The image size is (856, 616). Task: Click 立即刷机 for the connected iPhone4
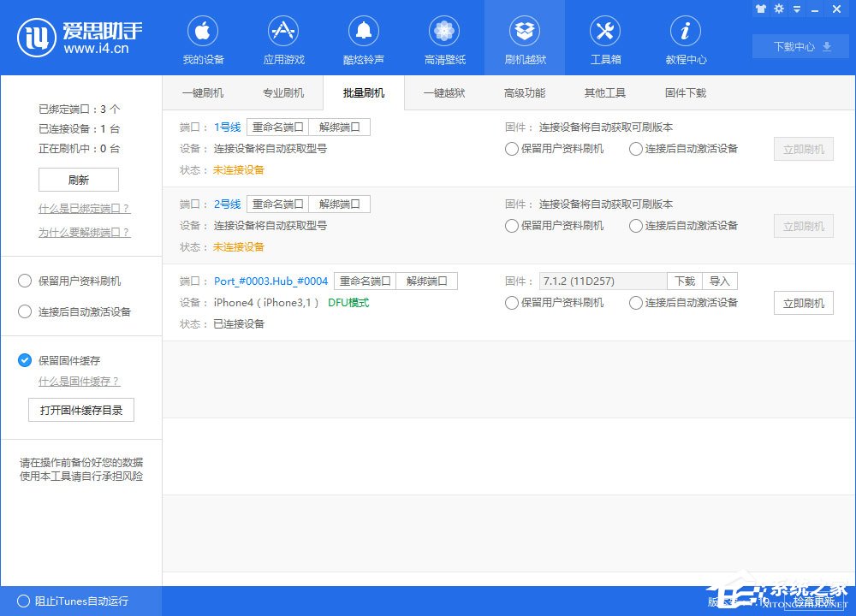point(803,303)
